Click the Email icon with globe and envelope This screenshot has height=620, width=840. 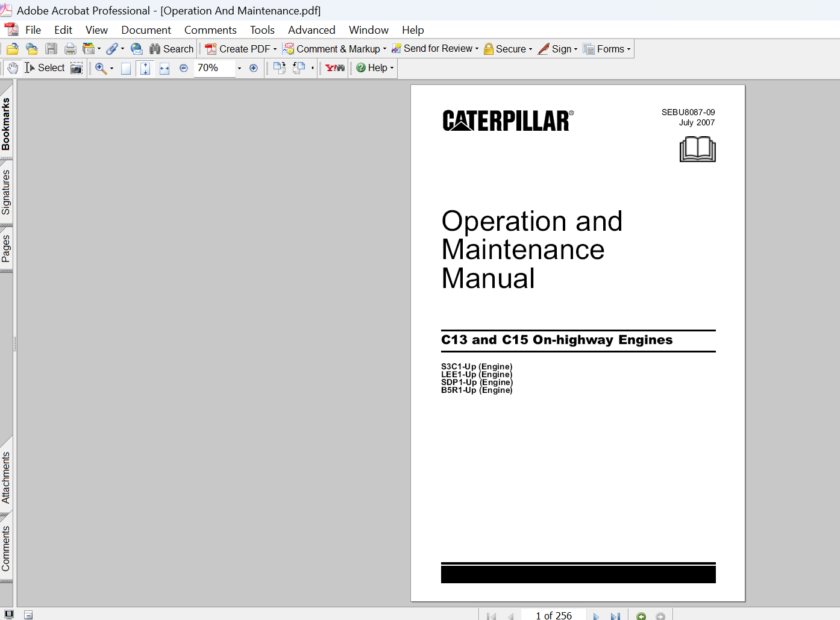(137, 49)
